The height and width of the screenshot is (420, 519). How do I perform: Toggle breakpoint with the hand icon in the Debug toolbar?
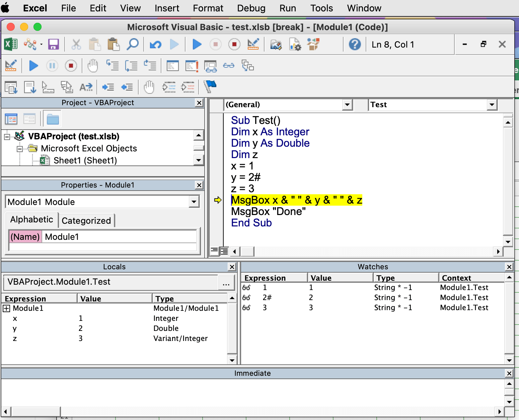tap(93, 66)
